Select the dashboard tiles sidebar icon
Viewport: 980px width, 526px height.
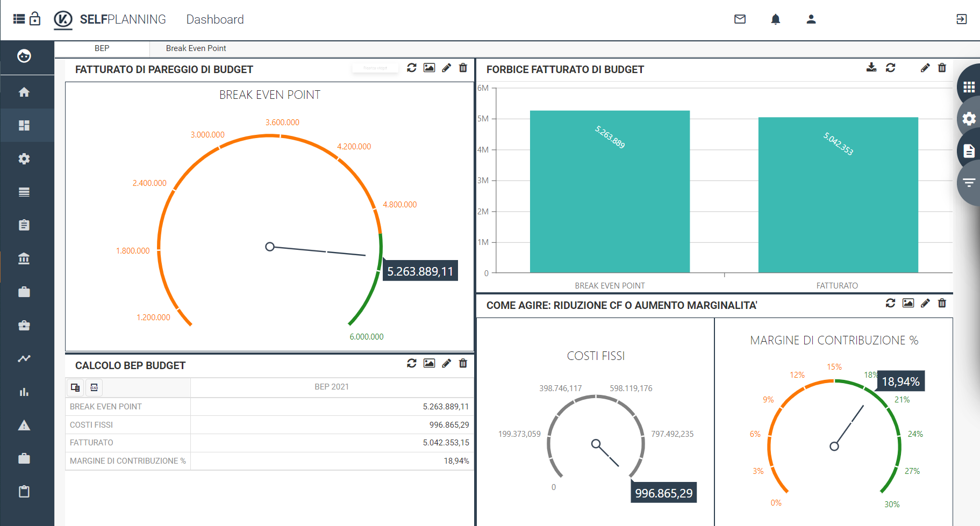24,126
